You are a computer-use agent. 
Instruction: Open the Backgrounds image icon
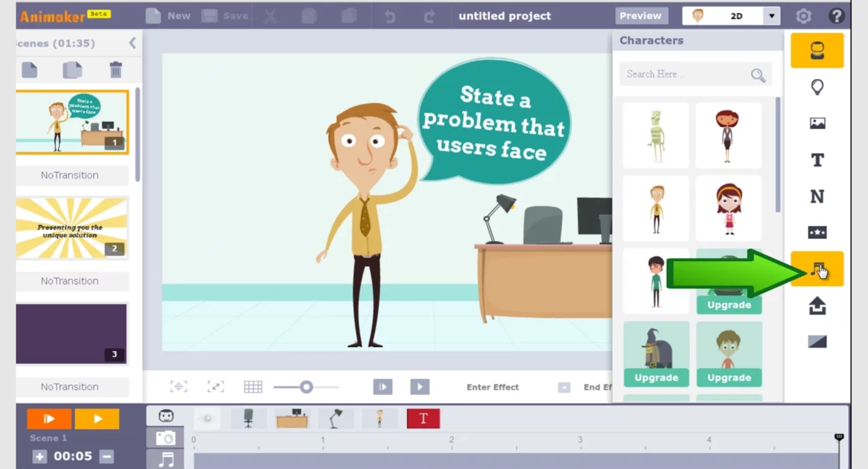pos(817,123)
